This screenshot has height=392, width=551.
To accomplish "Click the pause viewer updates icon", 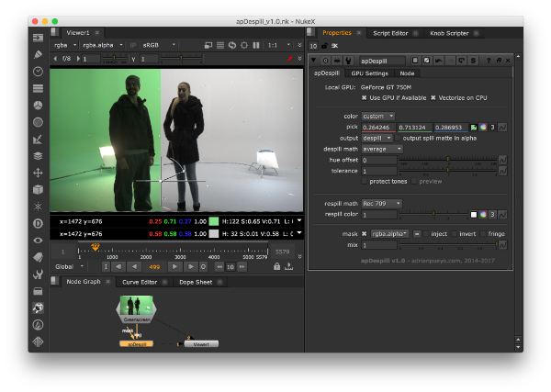I will pyautogui.click(x=258, y=44).
